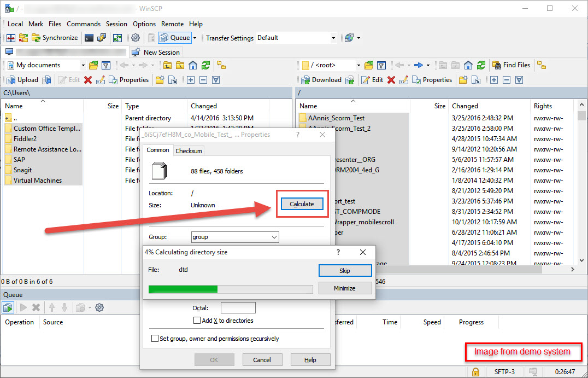This screenshot has width=588, height=378.
Task: Click Minimize button in the calculating dialog
Action: pos(345,288)
